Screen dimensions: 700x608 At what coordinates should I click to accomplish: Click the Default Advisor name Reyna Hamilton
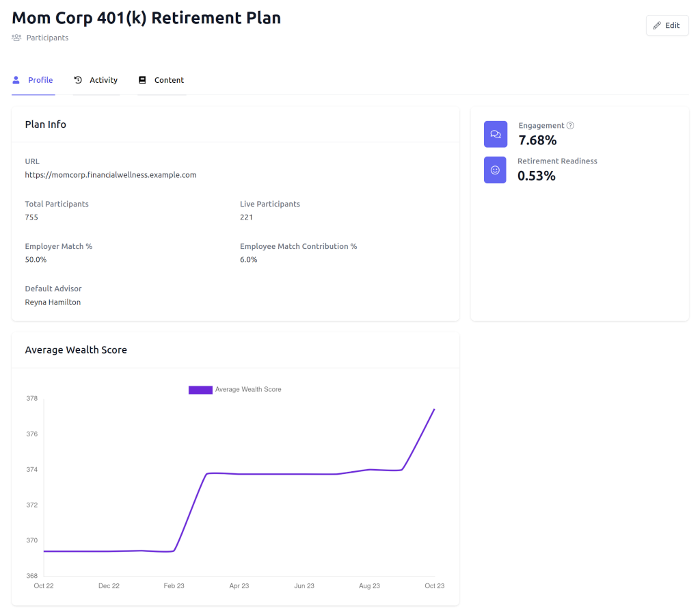53,302
